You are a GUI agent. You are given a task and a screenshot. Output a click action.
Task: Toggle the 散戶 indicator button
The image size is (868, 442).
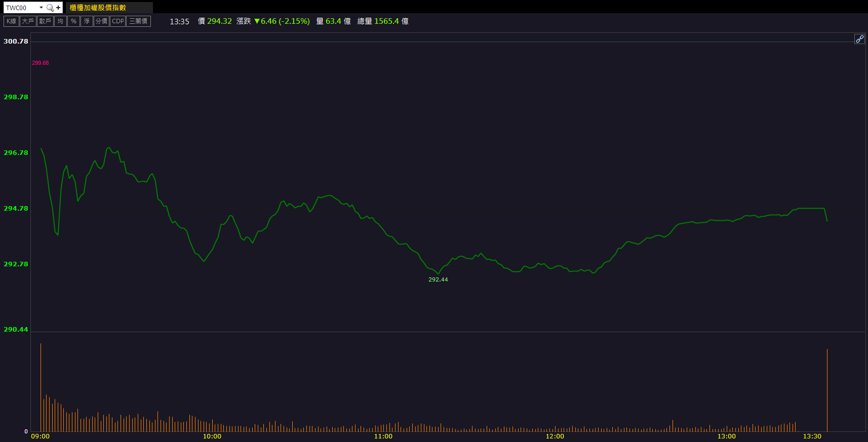pos(45,21)
